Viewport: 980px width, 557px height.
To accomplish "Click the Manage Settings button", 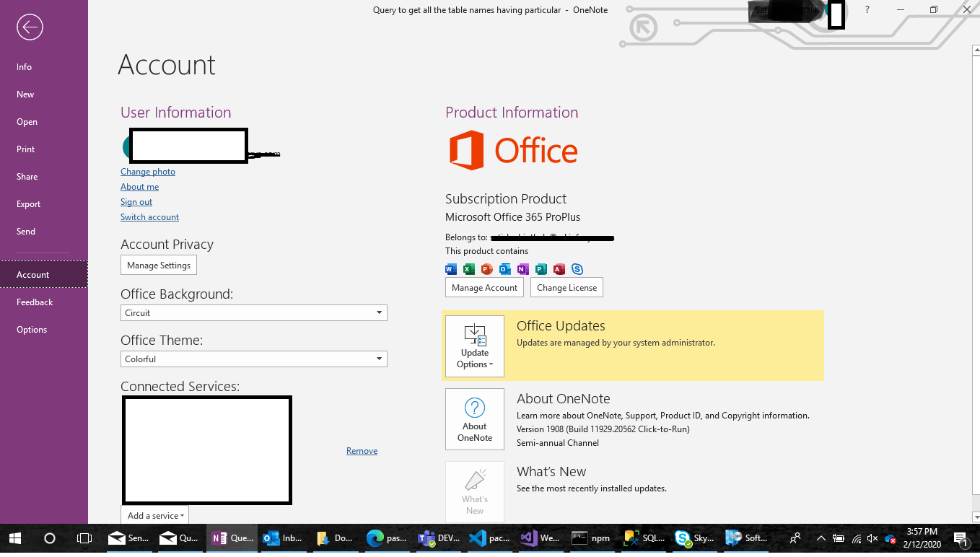I will pyautogui.click(x=159, y=266).
